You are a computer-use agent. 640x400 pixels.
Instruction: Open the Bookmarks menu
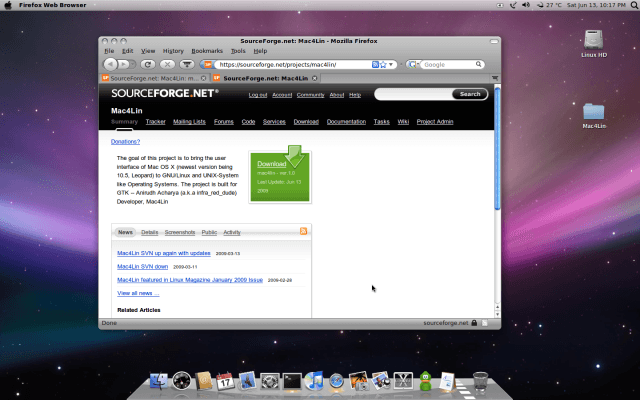[x=207, y=51]
